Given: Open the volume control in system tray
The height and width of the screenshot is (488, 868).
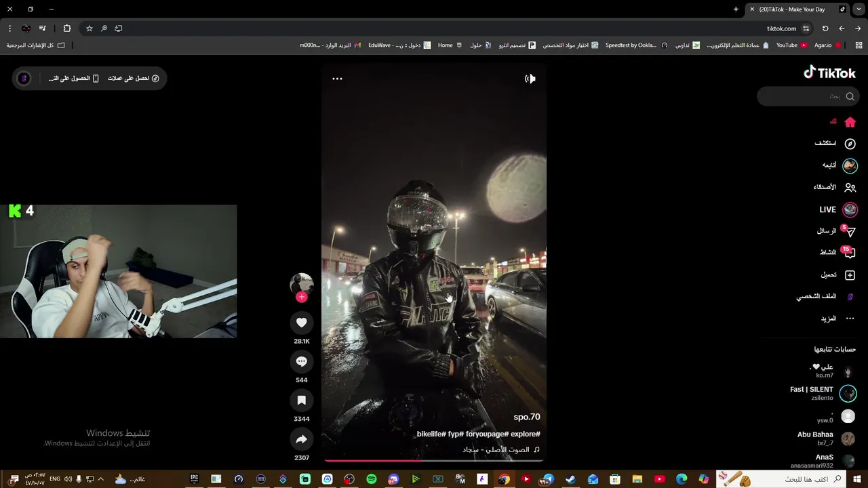Looking at the screenshot, I should click(x=68, y=479).
